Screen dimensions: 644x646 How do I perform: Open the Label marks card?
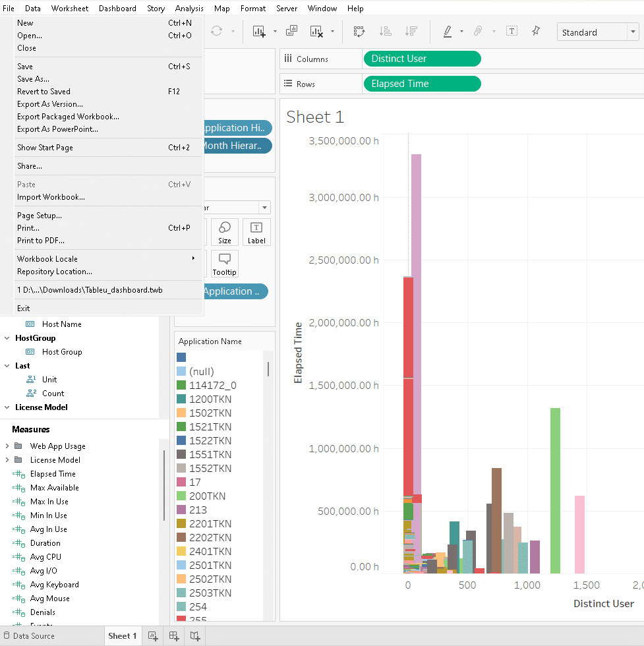(256, 232)
